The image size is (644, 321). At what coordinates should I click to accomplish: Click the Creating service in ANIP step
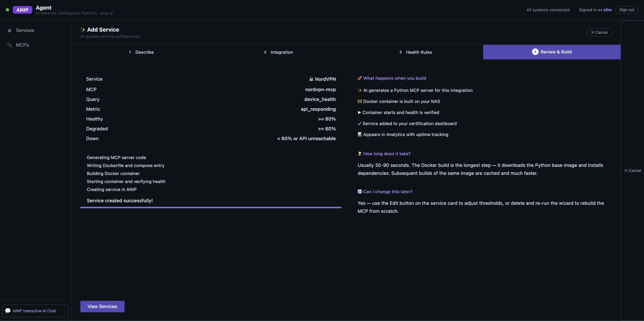[112, 189]
